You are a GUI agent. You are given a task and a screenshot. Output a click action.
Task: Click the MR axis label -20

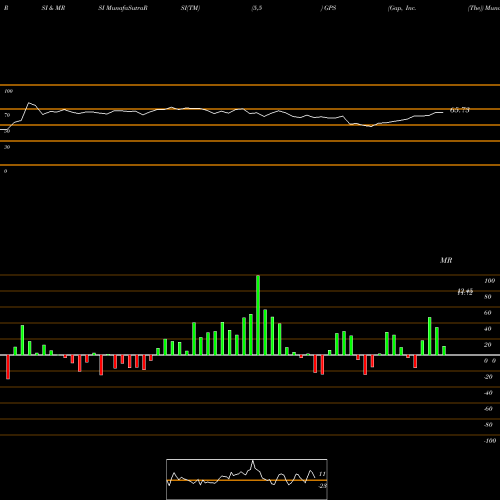[488, 377]
